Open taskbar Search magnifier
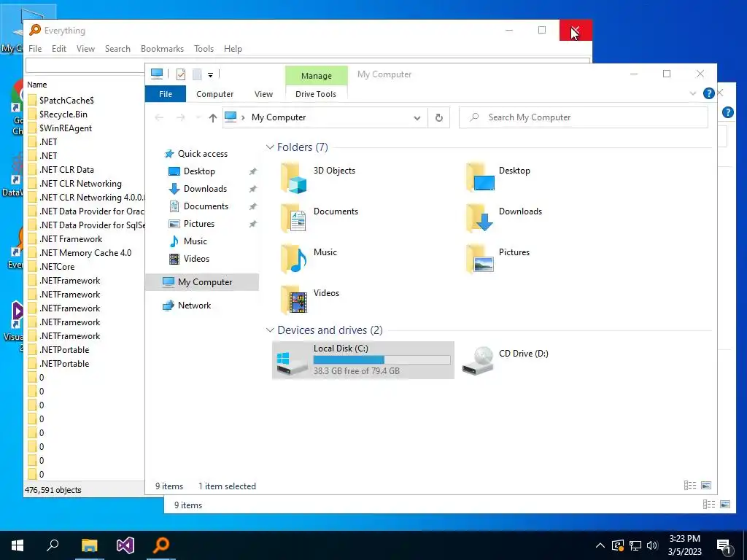 pyautogui.click(x=53, y=545)
